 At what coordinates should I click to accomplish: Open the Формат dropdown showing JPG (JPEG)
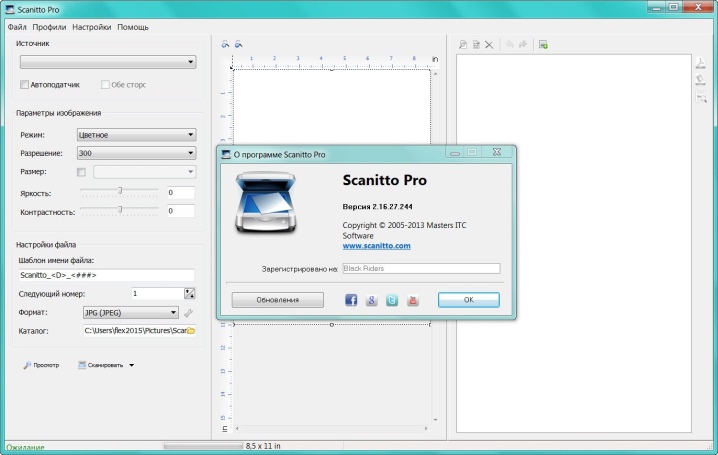coord(131,313)
